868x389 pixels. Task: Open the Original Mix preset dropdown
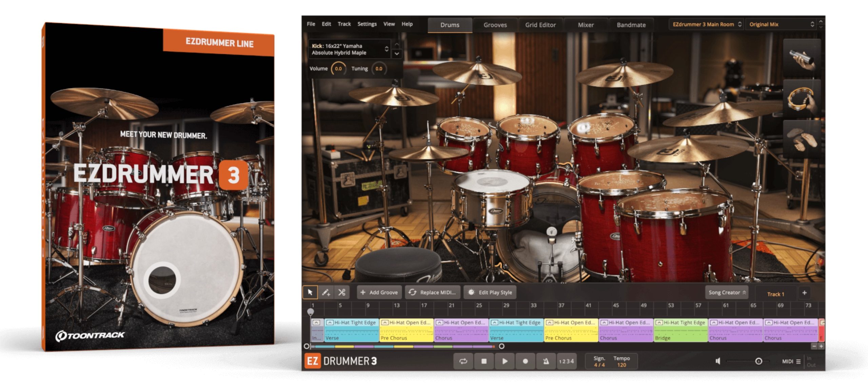[782, 24]
